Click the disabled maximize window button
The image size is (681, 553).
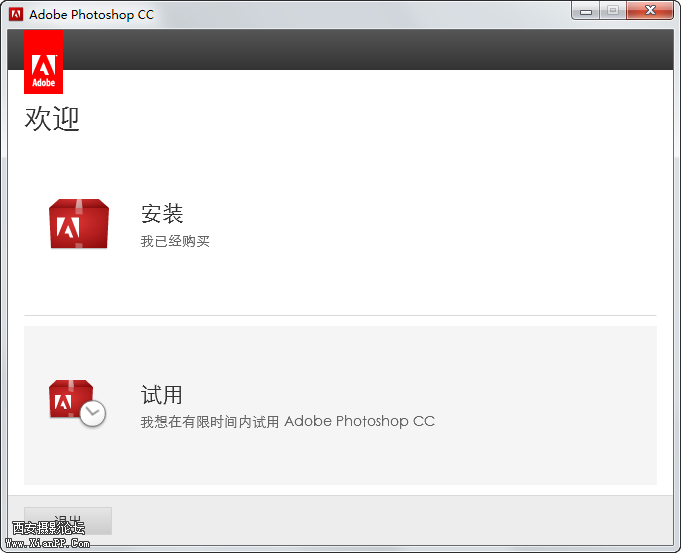click(x=612, y=11)
